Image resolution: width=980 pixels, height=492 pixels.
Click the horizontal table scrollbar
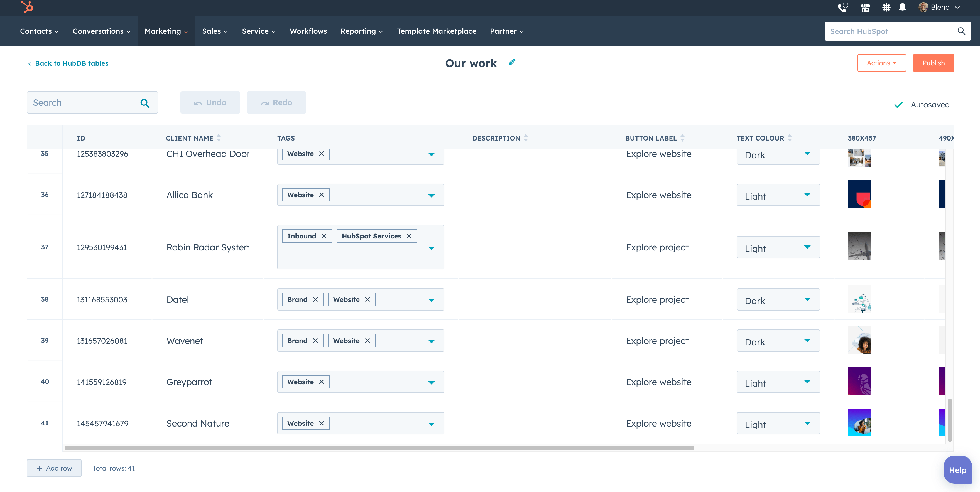click(x=379, y=447)
